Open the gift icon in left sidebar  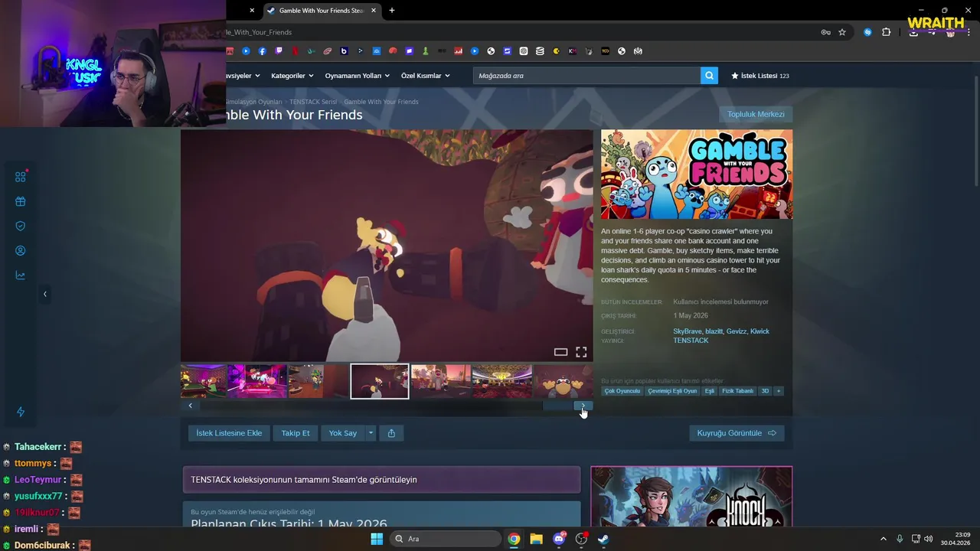click(x=21, y=202)
